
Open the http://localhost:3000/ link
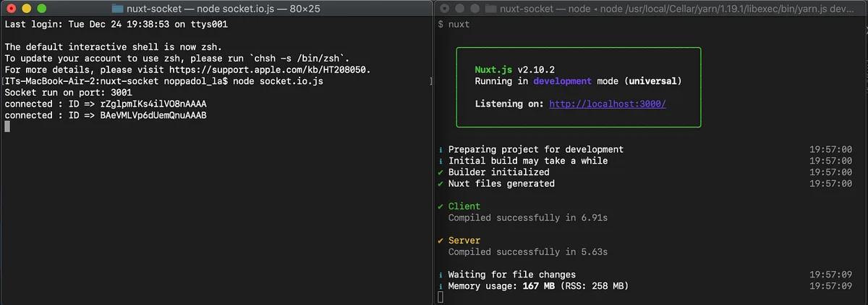pos(608,104)
